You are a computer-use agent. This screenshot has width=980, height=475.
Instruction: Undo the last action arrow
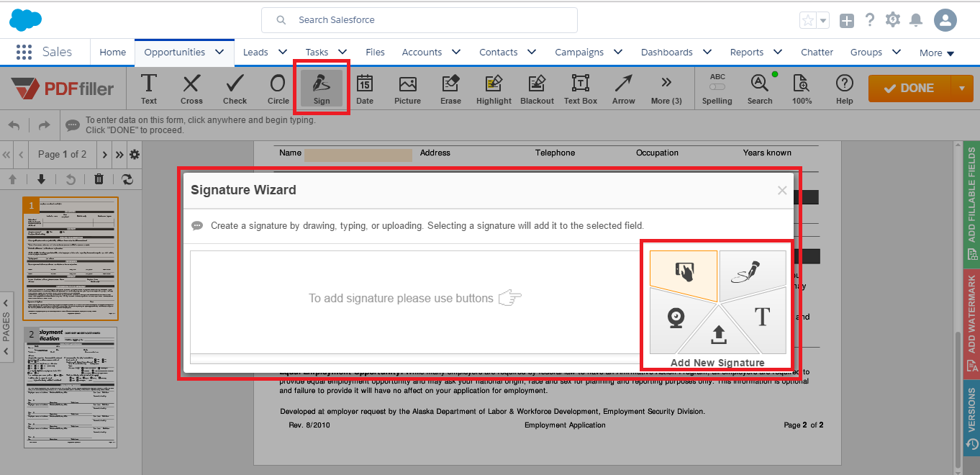[14, 125]
